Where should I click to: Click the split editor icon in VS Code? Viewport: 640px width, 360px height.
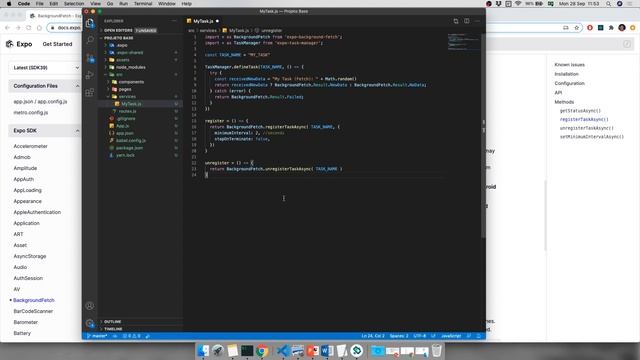pos(467,21)
